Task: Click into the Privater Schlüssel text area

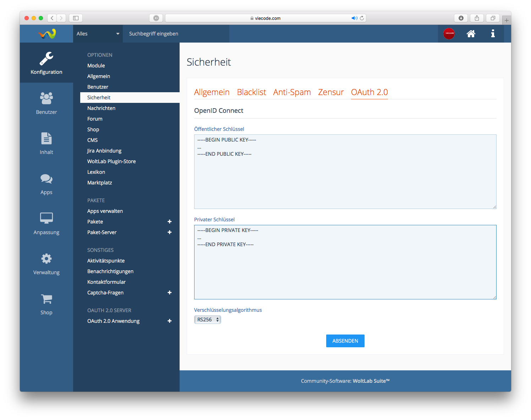Action: point(345,270)
